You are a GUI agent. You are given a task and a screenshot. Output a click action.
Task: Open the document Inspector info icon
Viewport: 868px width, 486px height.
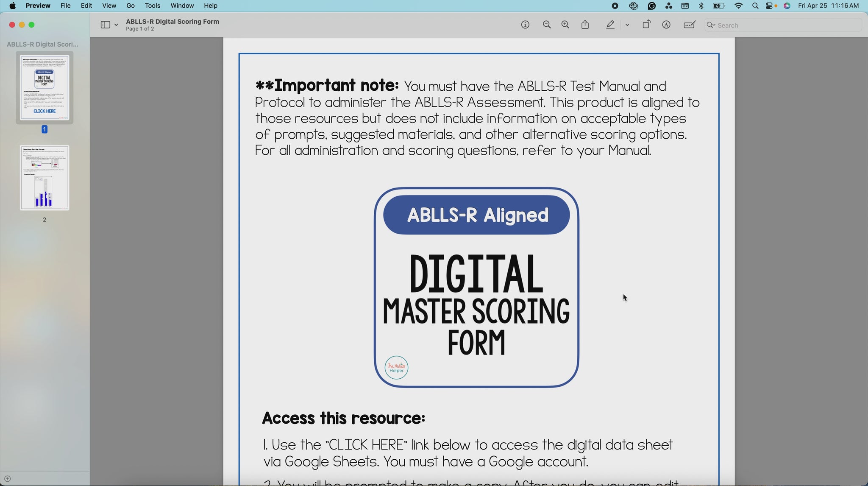525,25
